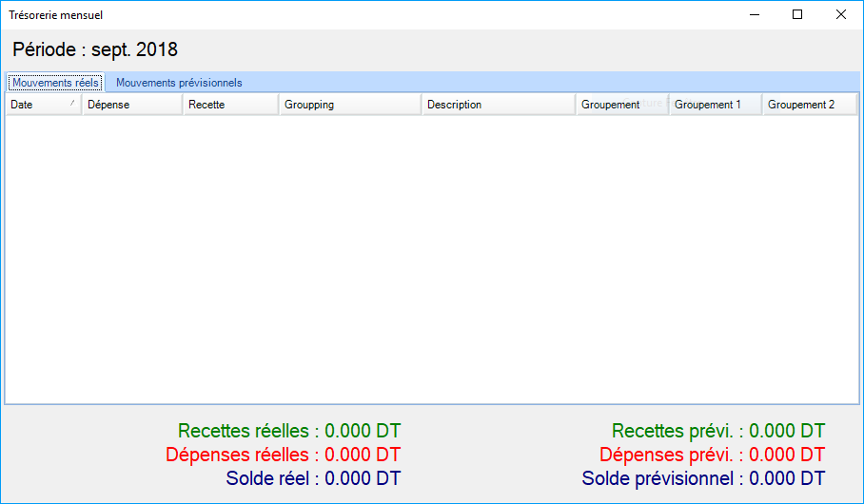Minimize the Trésorerie mensuel window
The image size is (864, 504).
(x=755, y=14)
